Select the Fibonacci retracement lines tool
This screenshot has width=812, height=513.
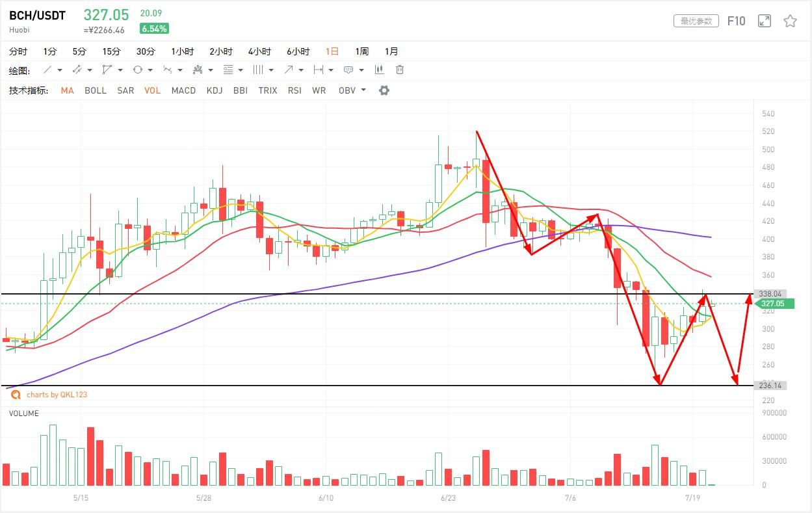click(228, 70)
